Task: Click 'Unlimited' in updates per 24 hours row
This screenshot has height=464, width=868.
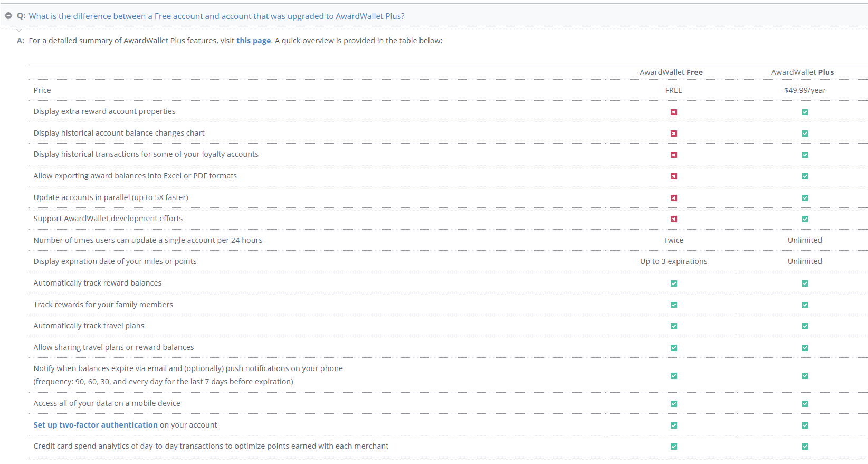Action: [805, 240]
